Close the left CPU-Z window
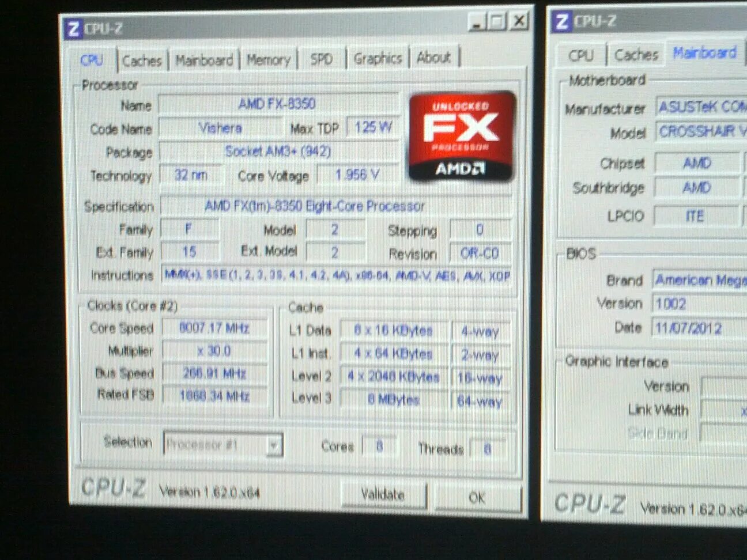Image resolution: width=747 pixels, height=560 pixels. pos(519,21)
